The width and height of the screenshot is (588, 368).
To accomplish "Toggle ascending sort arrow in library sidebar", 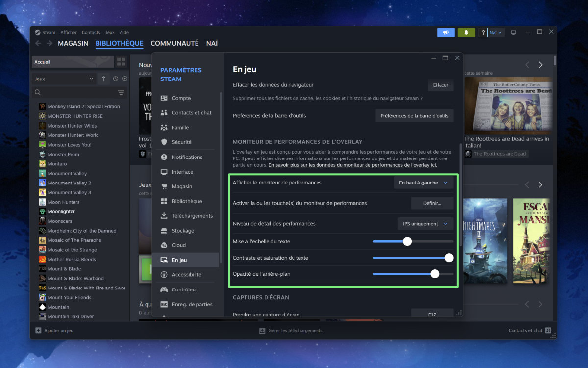I will pyautogui.click(x=103, y=79).
